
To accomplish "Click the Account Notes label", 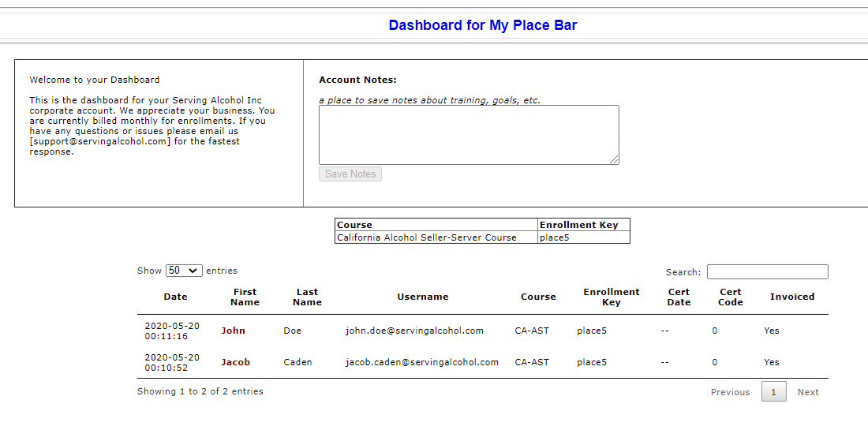I will click(x=358, y=80).
